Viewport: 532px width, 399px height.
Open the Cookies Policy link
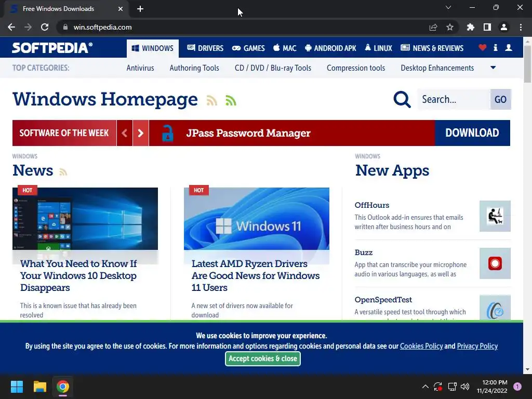(421, 346)
